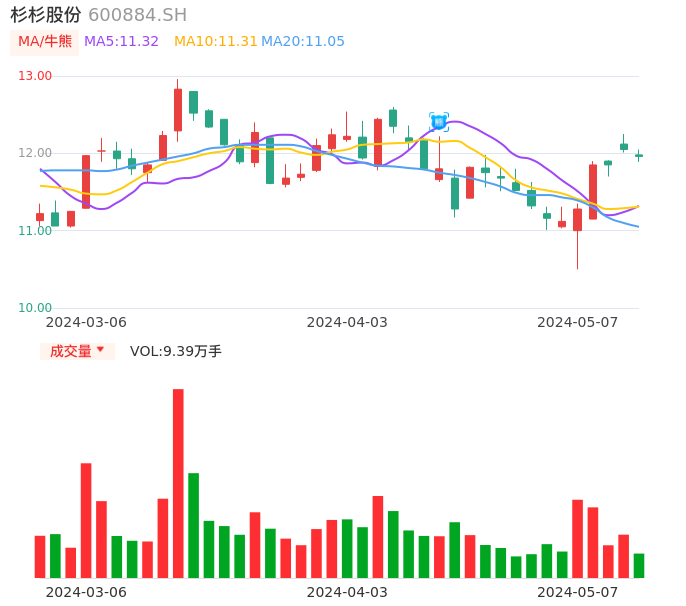Toggle the MA5 purple line legend
This screenshot has width=686, height=606.
pos(121,42)
